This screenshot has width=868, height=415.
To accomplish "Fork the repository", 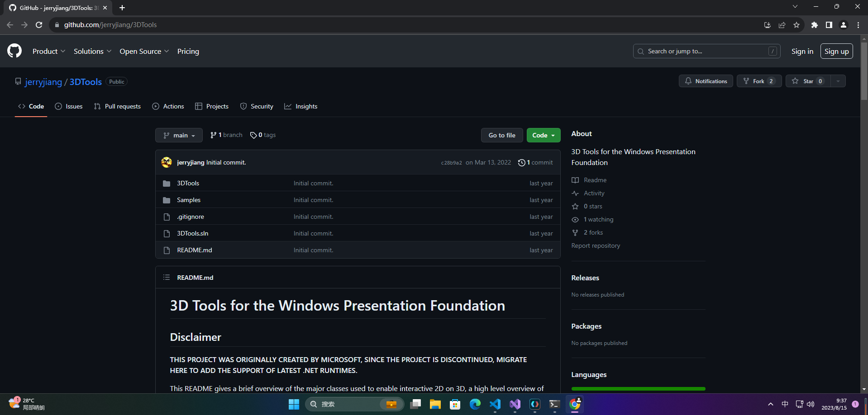I will click(759, 81).
